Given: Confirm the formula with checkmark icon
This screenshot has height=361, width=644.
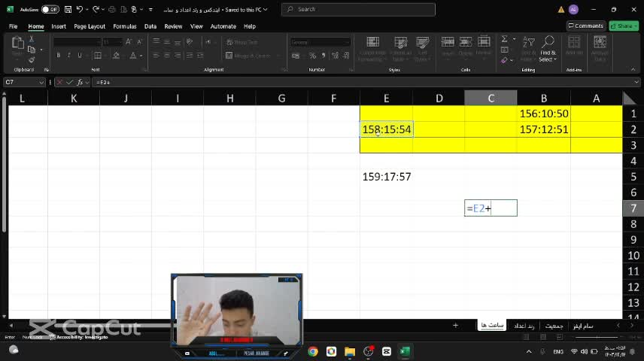Looking at the screenshot, I should point(69,82).
